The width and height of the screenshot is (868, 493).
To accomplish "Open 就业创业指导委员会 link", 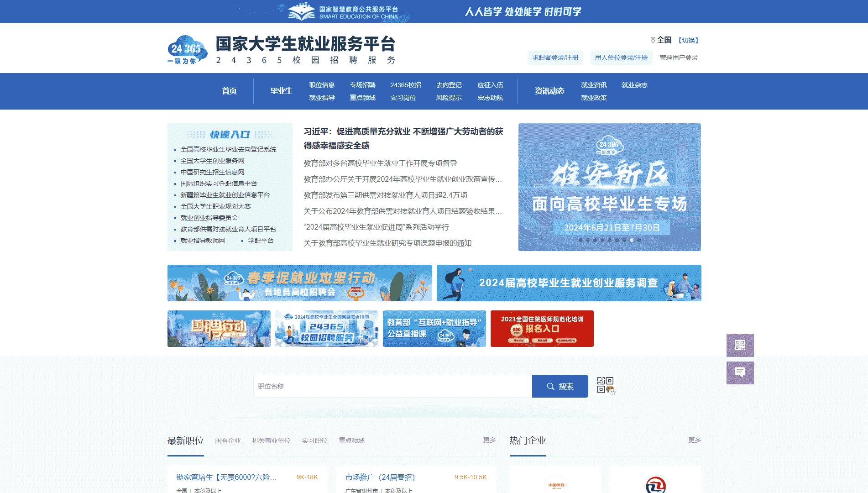I will pos(209,218).
